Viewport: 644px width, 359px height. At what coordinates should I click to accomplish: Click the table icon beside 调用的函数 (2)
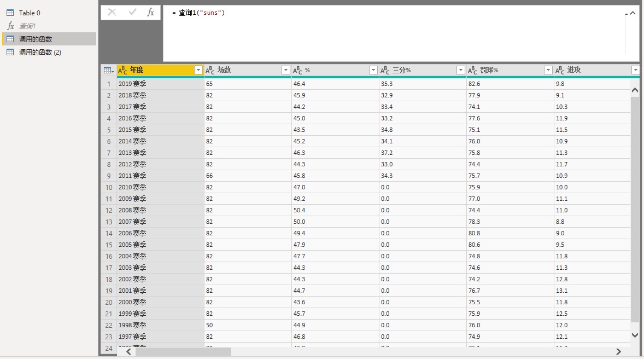(x=10, y=52)
